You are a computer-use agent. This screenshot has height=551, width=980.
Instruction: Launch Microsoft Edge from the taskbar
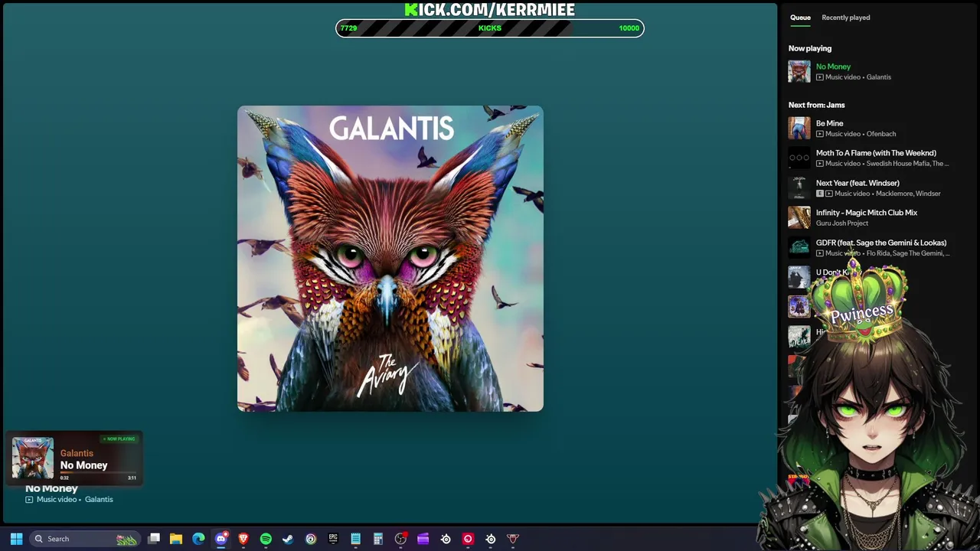pos(198,539)
